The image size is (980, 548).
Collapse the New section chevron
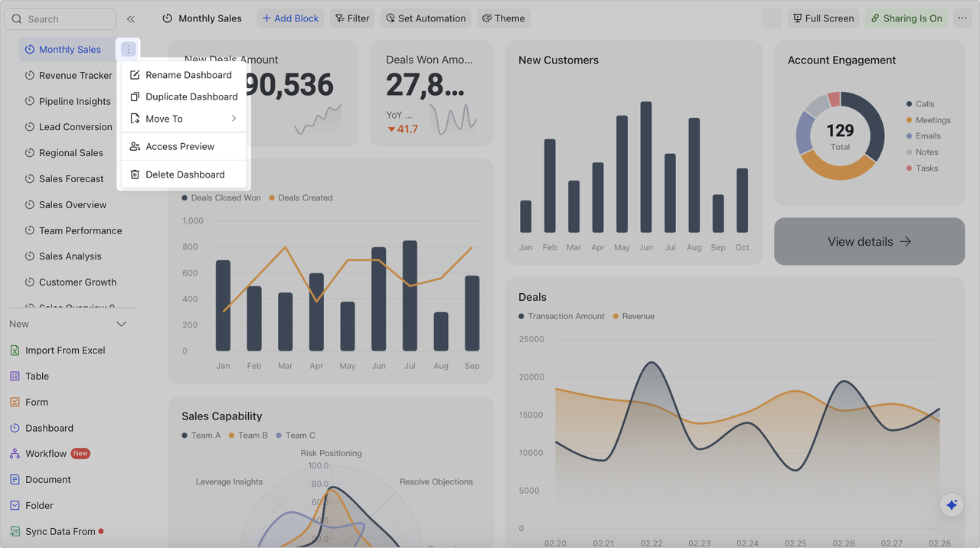tap(121, 325)
